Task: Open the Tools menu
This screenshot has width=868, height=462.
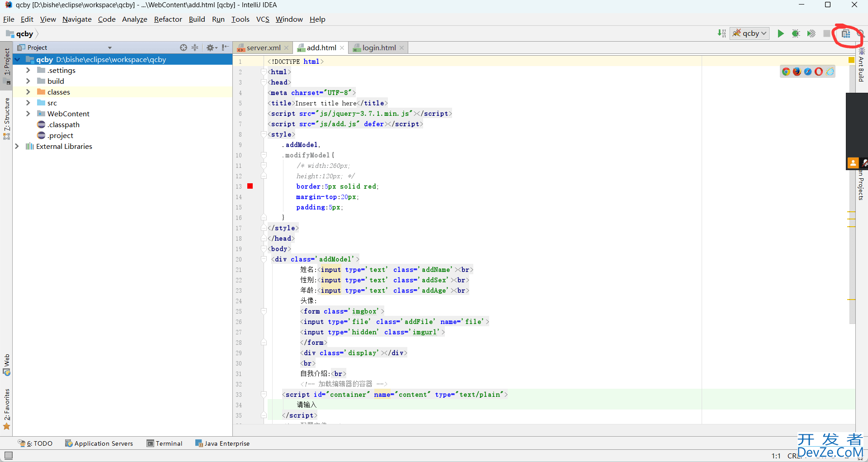Action: tap(240, 19)
